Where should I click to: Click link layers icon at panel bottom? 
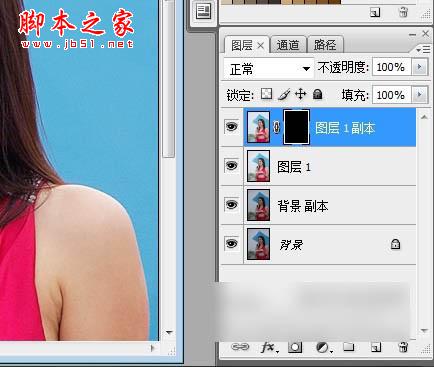coord(240,347)
